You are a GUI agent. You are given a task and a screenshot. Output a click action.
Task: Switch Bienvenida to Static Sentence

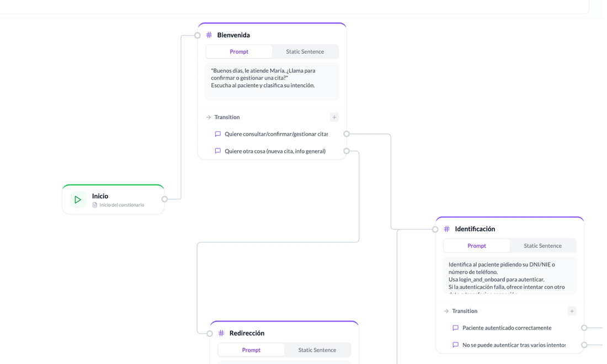pos(305,51)
